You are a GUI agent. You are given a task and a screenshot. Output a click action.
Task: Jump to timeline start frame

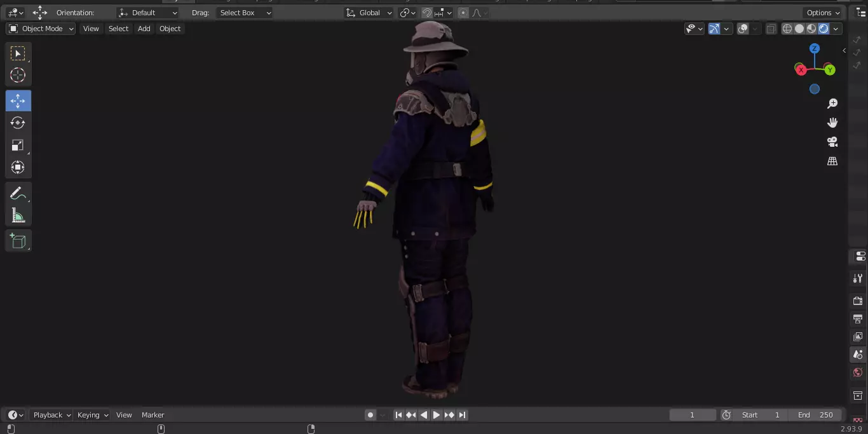tap(398, 415)
